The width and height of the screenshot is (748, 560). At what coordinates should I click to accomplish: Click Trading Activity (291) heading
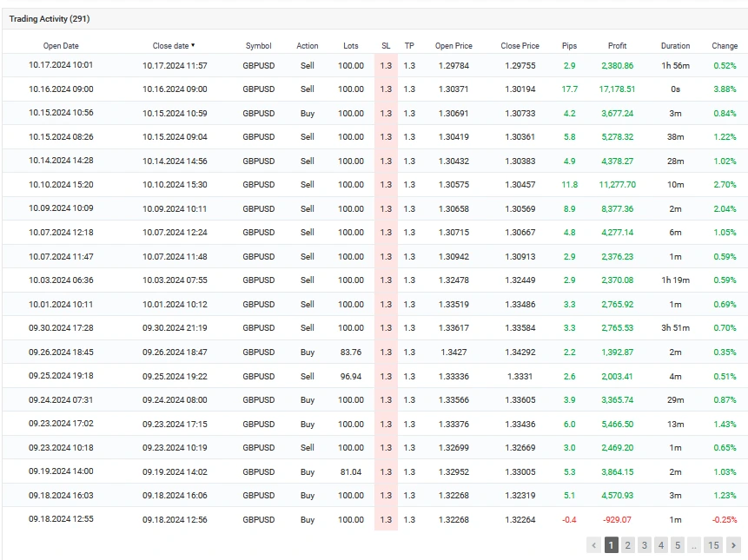point(50,19)
